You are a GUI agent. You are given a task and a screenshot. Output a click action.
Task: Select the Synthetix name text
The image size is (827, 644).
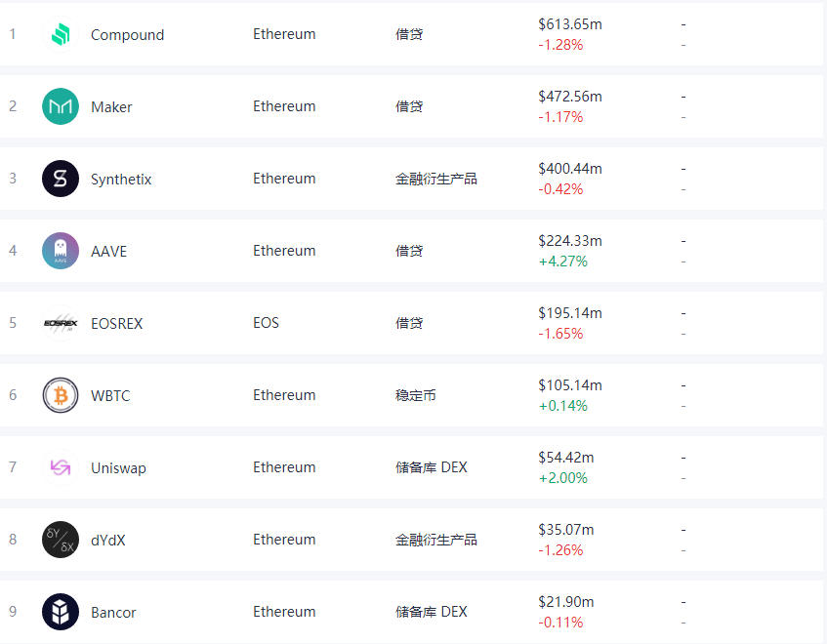121,180
